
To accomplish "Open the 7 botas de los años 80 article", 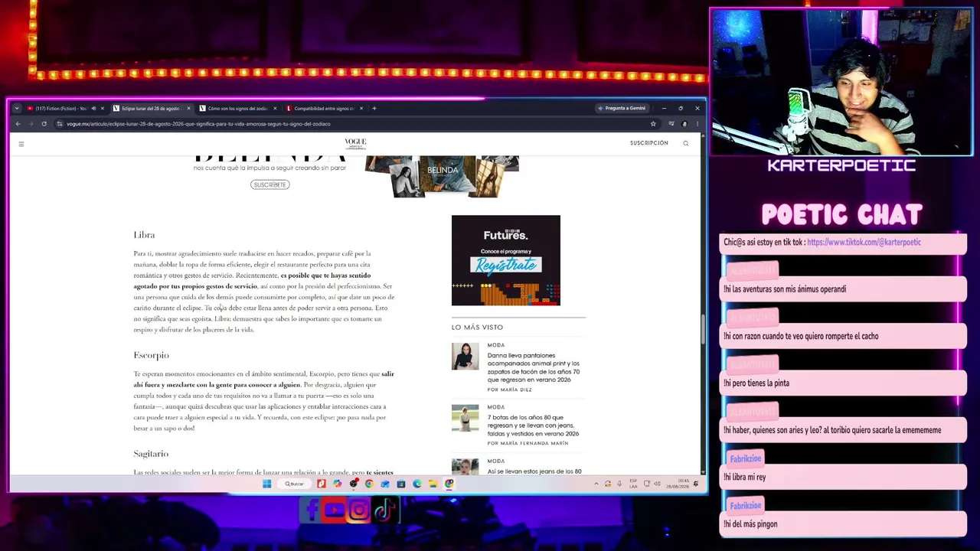I will click(x=533, y=425).
